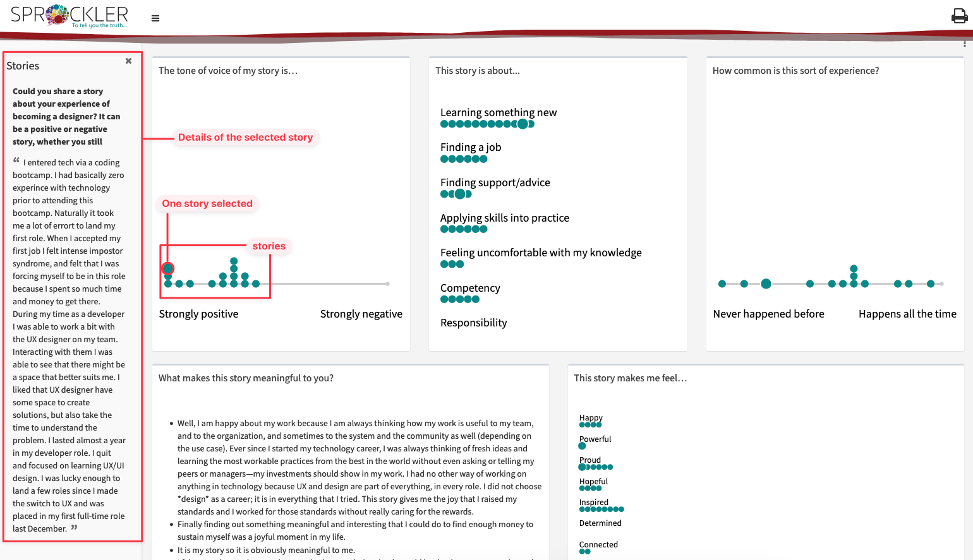Select the enlarged dot under Proud

coord(583,467)
